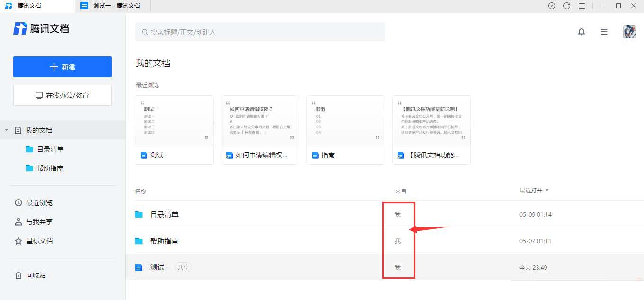Click the search input field
Screen dimensions: 644x300
[260, 32]
